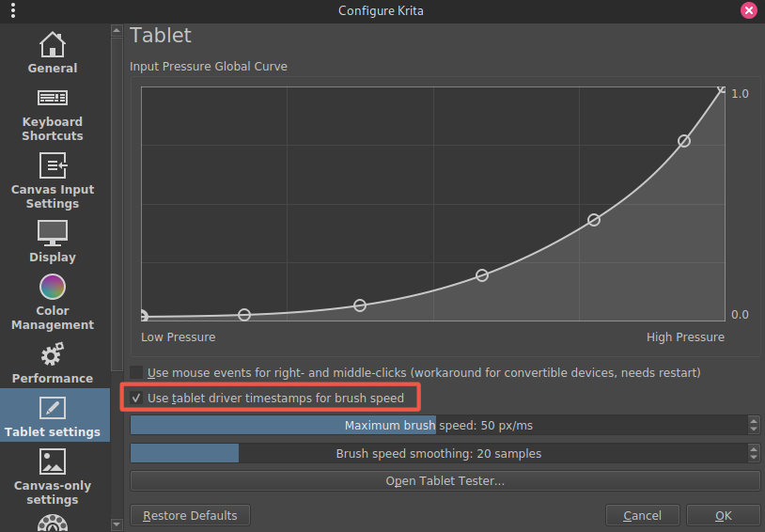Screen dimensions: 765x532
Task: Confirm settings with the OK button
Action: pos(723,515)
